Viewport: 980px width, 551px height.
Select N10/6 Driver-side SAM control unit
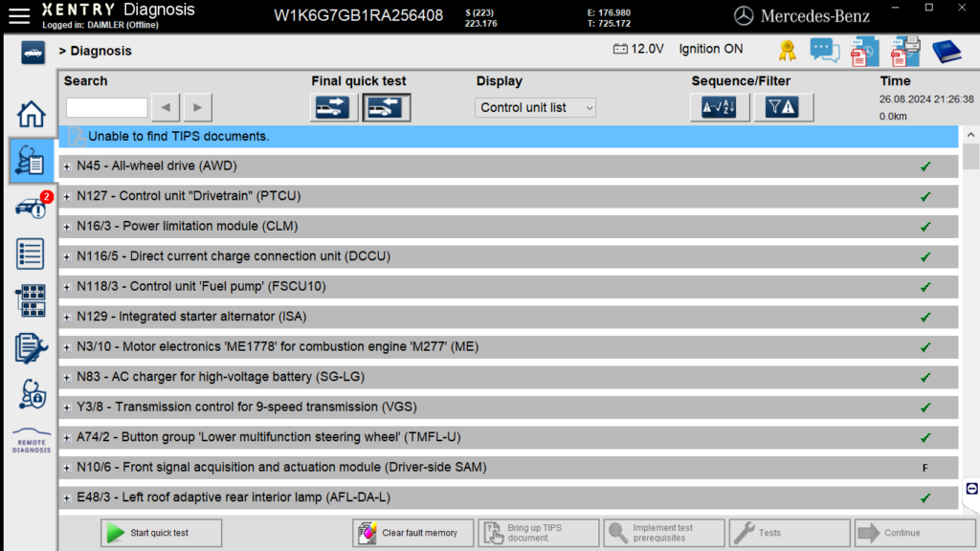point(281,468)
